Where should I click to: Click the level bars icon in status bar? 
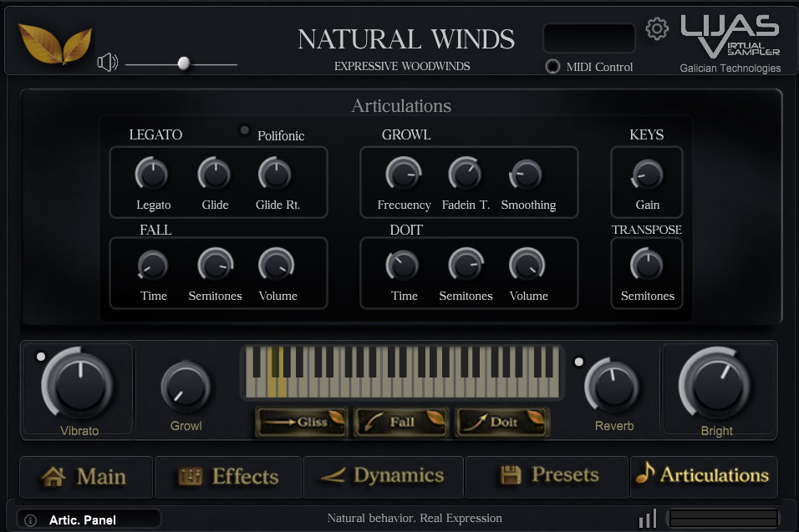649,519
